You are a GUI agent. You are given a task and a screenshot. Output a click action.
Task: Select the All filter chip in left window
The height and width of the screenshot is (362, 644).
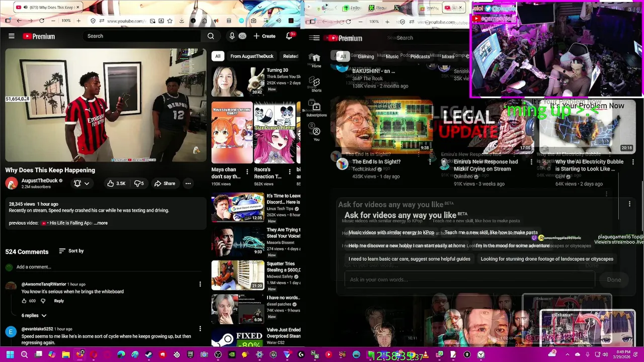pos(218,56)
